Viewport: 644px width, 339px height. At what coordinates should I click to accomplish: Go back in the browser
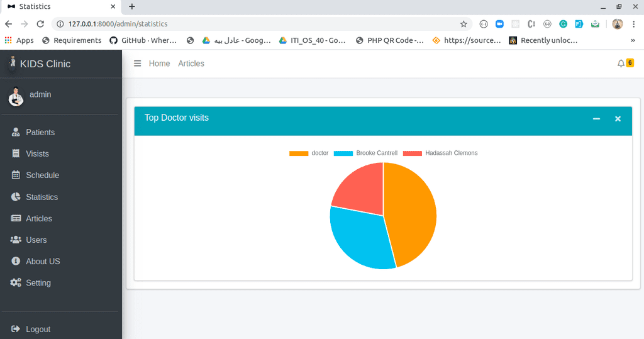(x=9, y=24)
